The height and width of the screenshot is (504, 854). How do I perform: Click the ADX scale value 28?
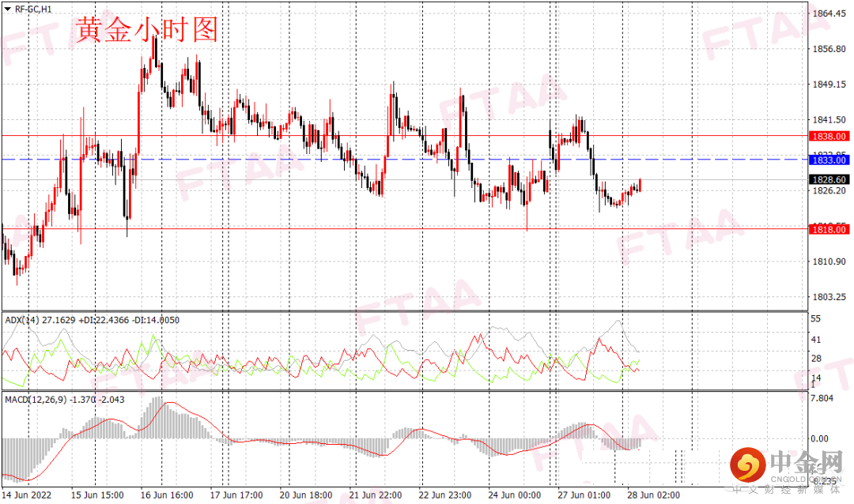pos(816,359)
